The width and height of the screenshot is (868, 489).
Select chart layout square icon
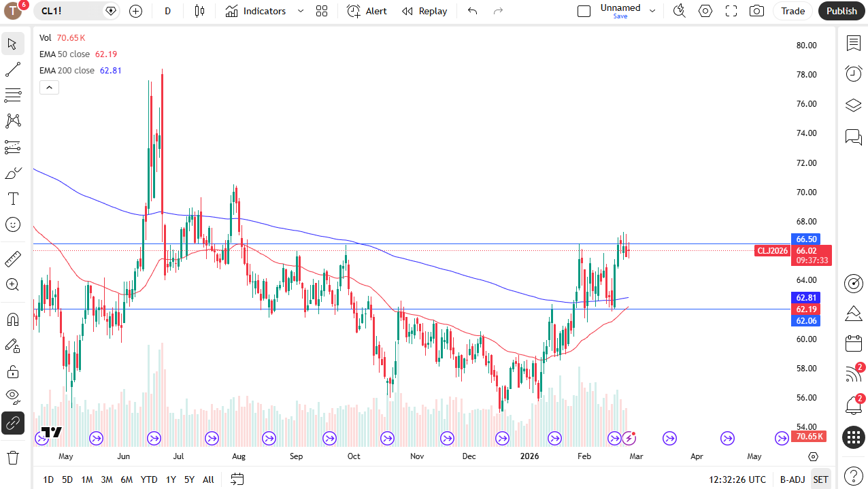click(x=584, y=11)
